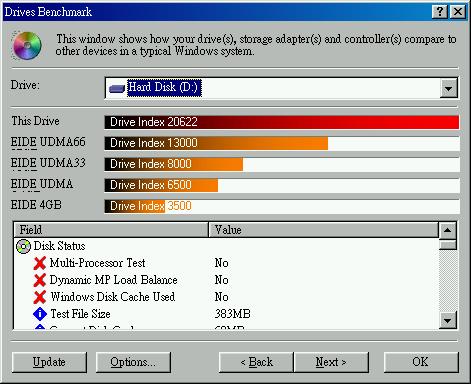Select the Hard Disk (D:) combo box entry
The image size is (471, 384).
point(165,88)
